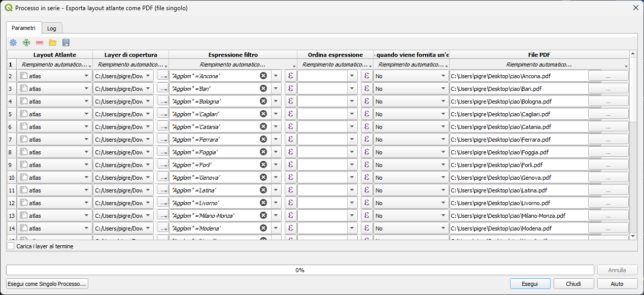Enable 'Carica i layer al termine' checkbox
Screen dimensions: 644x295
click(11, 246)
